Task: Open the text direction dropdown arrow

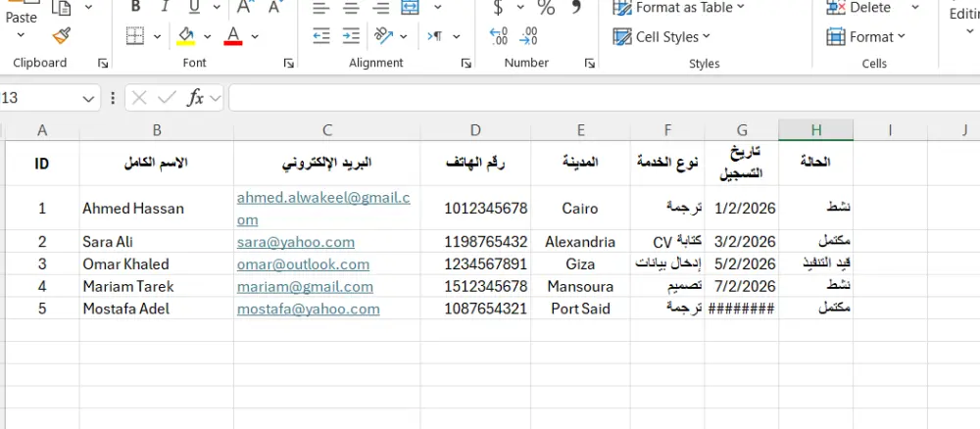Action: point(457,36)
